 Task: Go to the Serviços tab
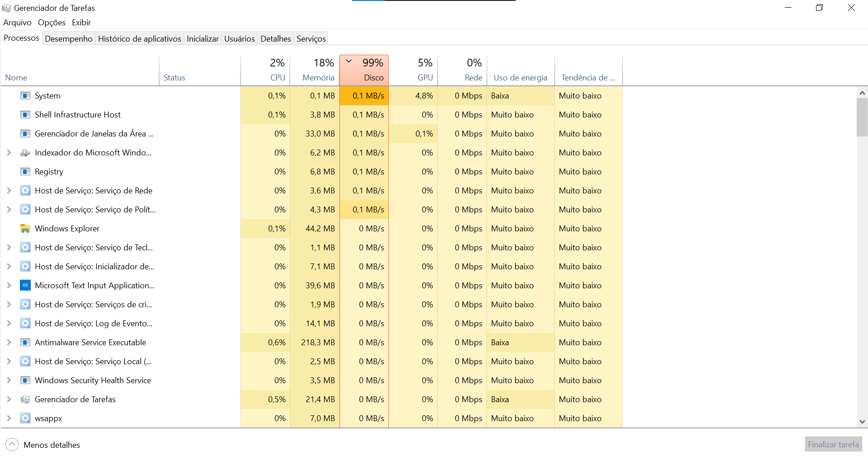311,39
